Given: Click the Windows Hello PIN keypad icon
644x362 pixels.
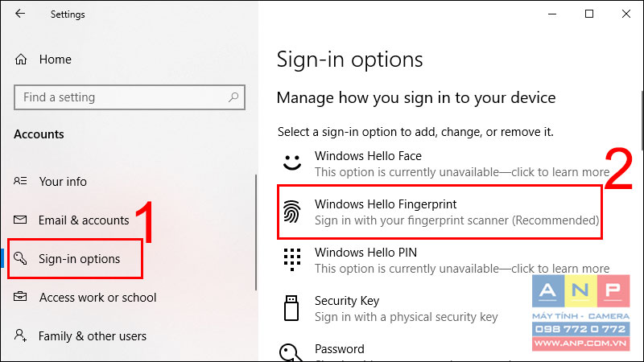Looking at the screenshot, I should click(x=292, y=259).
